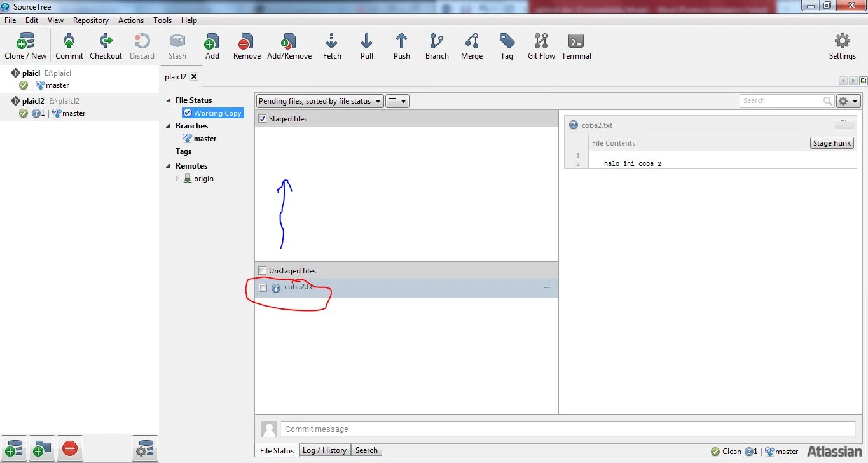Click the Discard toolbar icon
Image resolution: width=868 pixels, height=463 pixels.
tap(142, 46)
